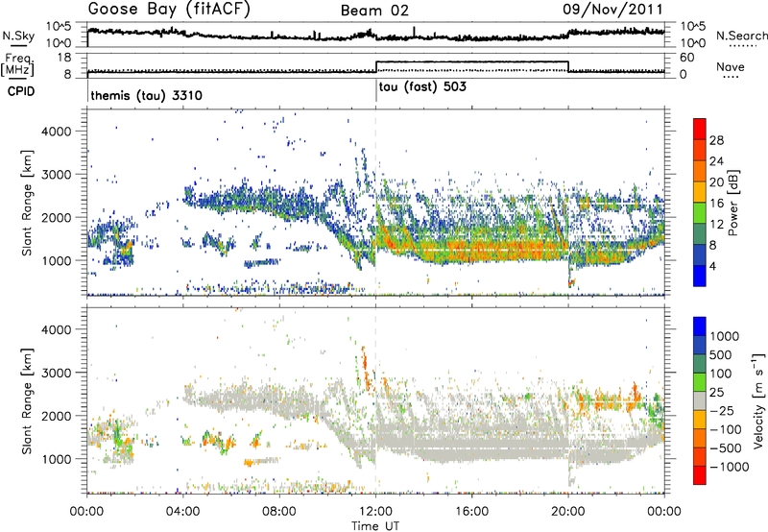Click the date '09/Nov/2011'

coord(612,9)
